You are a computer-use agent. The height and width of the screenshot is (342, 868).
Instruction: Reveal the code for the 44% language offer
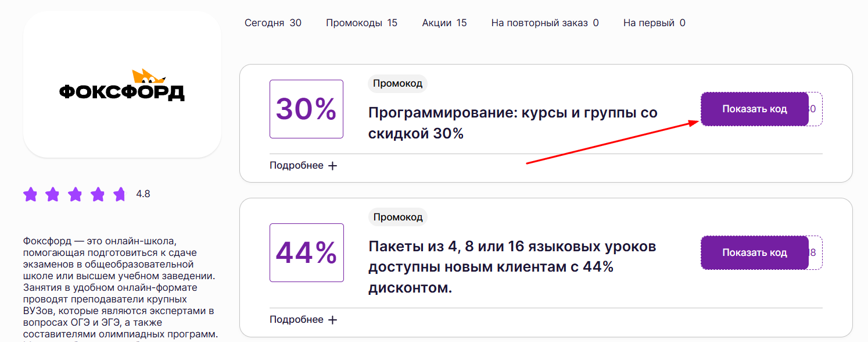pyautogui.click(x=754, y=252)
